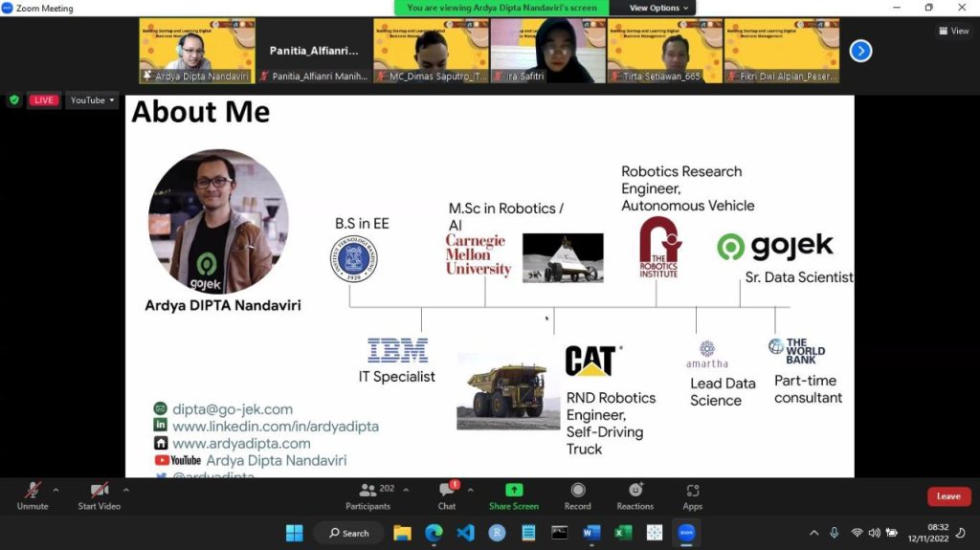Click the taskbar Search box

[348, 533]
